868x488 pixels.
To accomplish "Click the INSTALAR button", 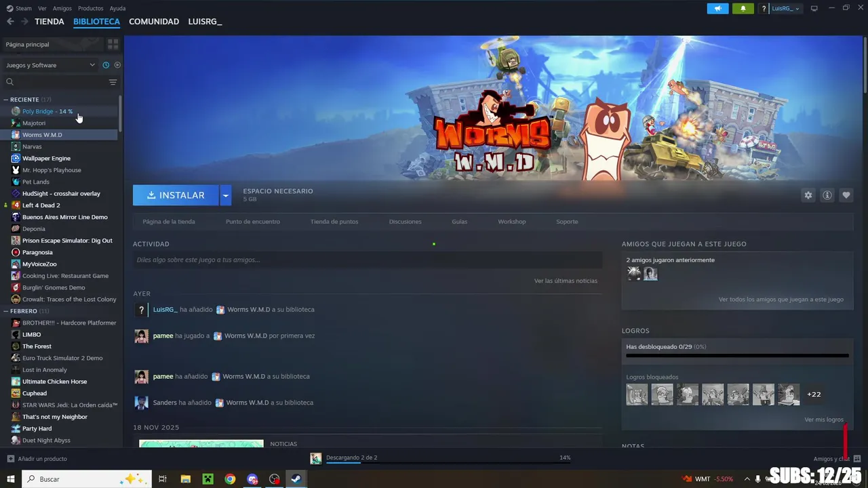I will [x=176, y=195].
